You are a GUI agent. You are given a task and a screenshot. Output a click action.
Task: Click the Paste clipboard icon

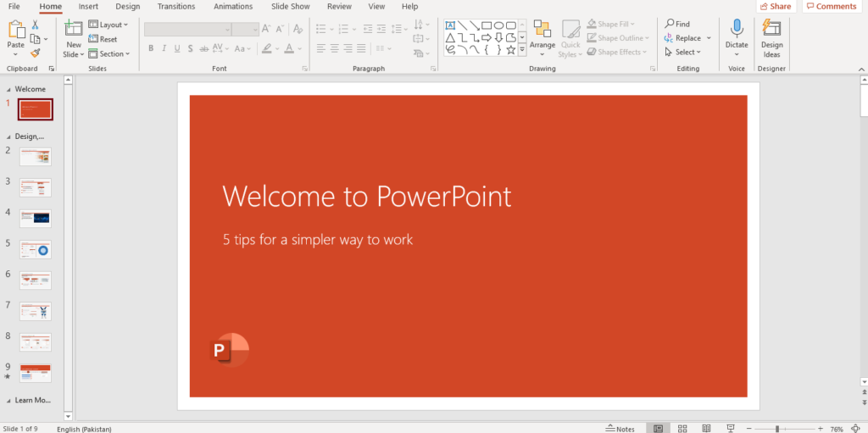click(x=15, y=31)
